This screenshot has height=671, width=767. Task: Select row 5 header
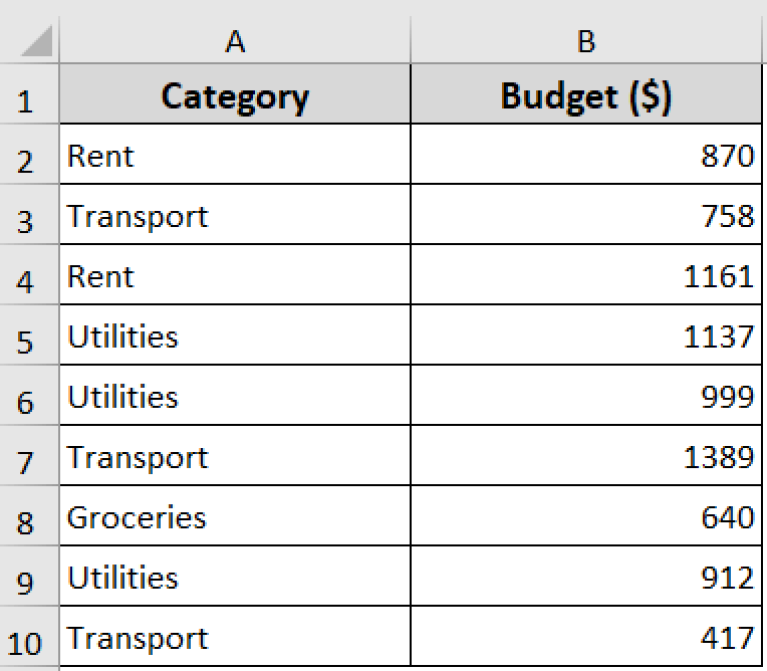27,339
